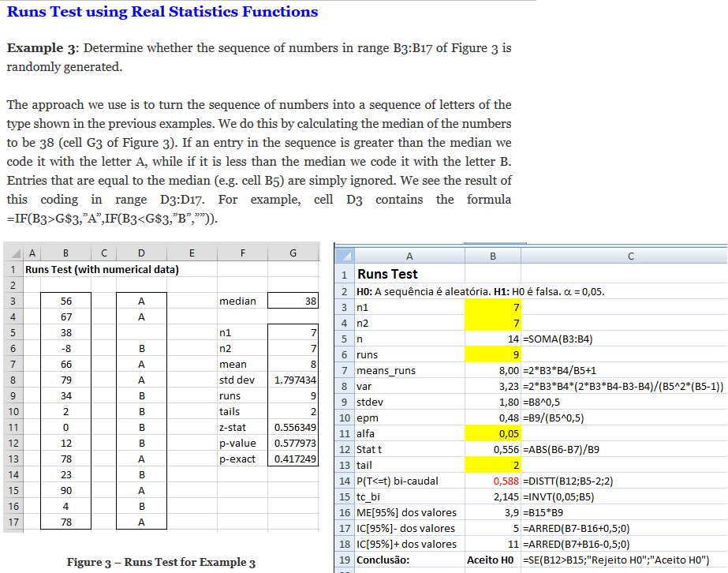Click the 'IC[95%]- dos valores' label cell
728x573 pixels.
409,529
